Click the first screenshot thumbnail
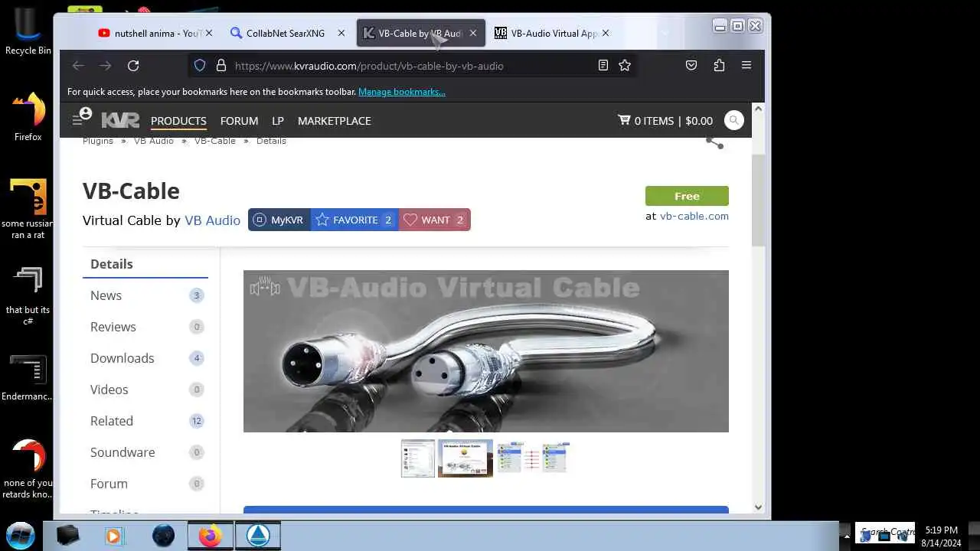980x551 pixels. [x=418, y=458]
